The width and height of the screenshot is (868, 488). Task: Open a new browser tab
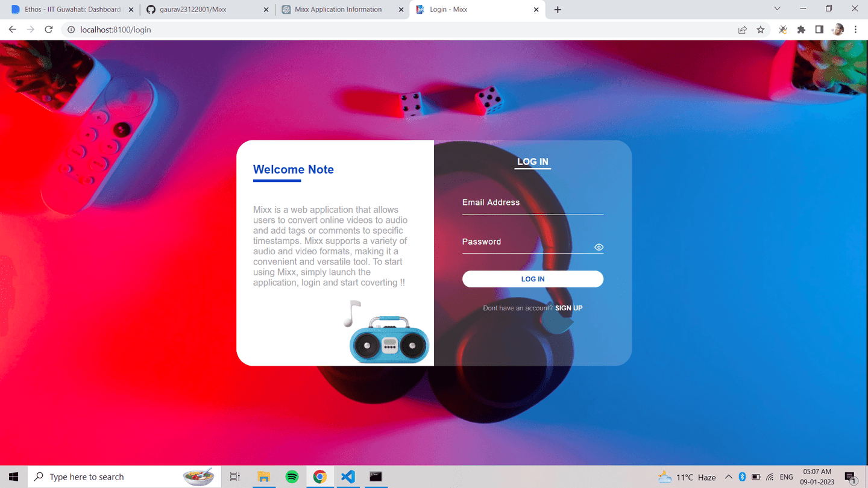[558, 10]
